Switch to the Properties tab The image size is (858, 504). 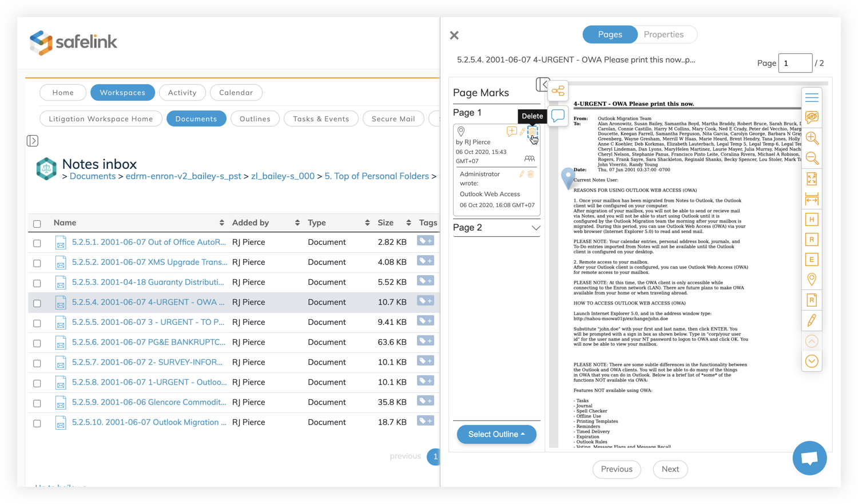[x=664, y=34]
